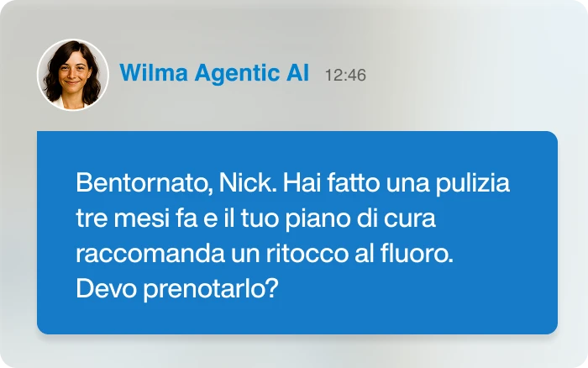The width and height of the screenshot is (588, 368).
Task: Click the phrase "piano di cura"
Action: coord(360,219)
